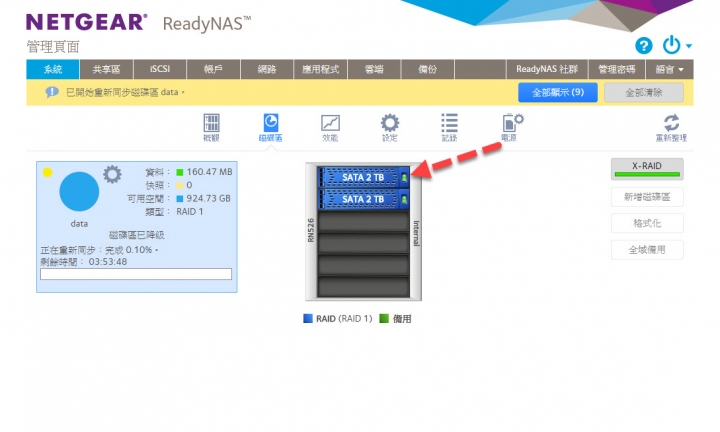Click the 160.47 MB data value
720x432 pixels.
[209, 172]
